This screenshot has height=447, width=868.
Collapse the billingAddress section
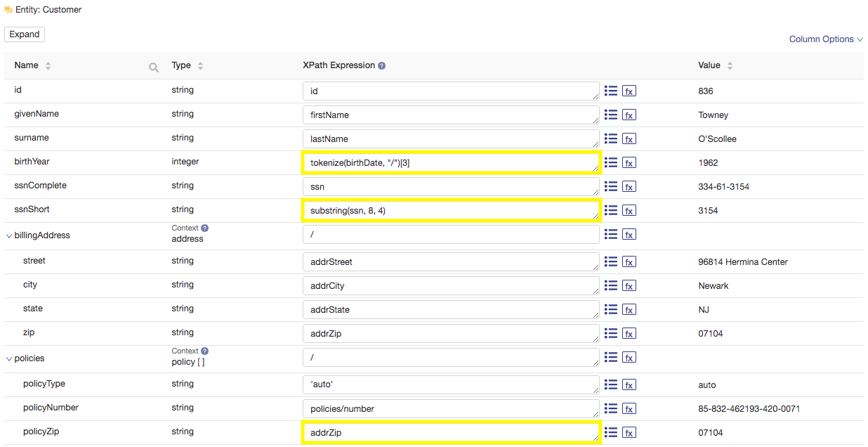click(8, 235)
